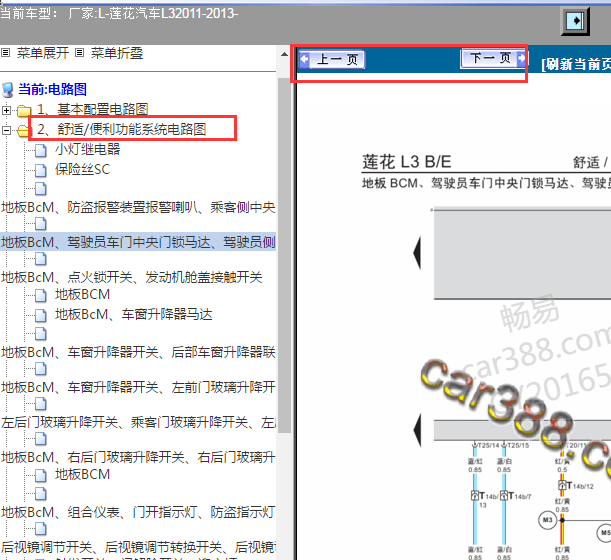Click 菜单展开 to expand all menus
The width and height of the screenshot is (611, 560).
point(43,53)
